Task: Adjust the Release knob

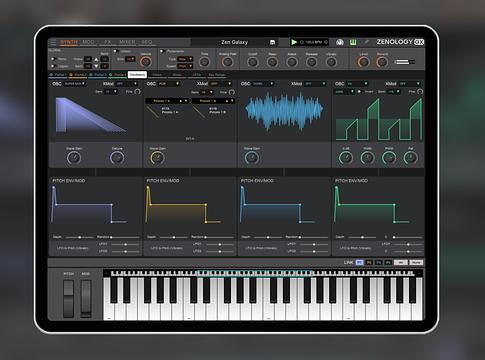Action: 311,62
